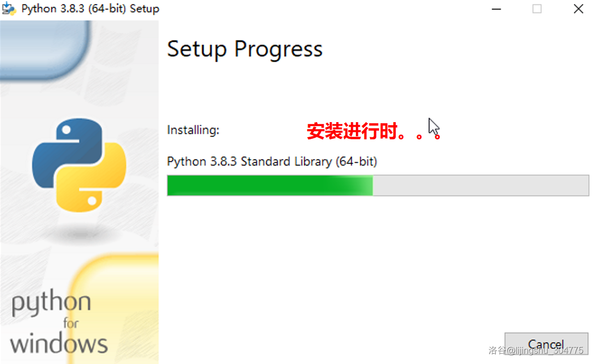592x364 pixels.
Task: Click the Python logo in the sidebar
Action: pos(79,165)
